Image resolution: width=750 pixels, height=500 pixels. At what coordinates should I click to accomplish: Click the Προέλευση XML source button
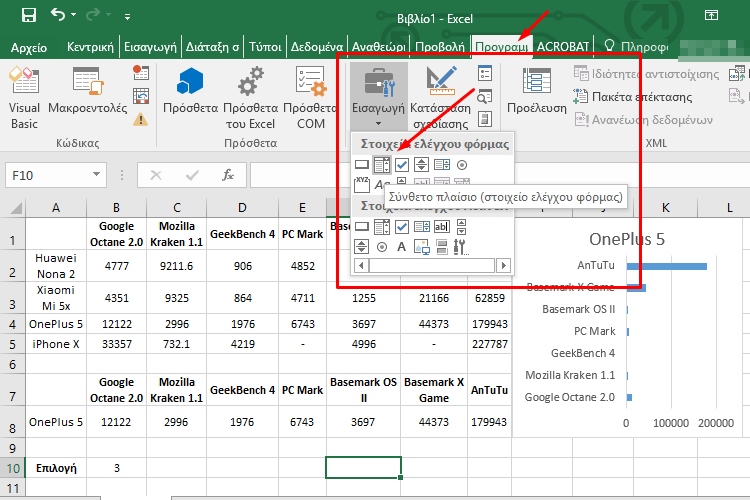(x=536, y=91)
